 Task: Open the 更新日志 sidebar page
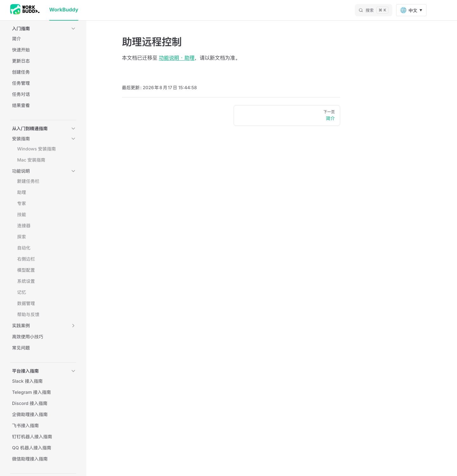pos(21,61)
